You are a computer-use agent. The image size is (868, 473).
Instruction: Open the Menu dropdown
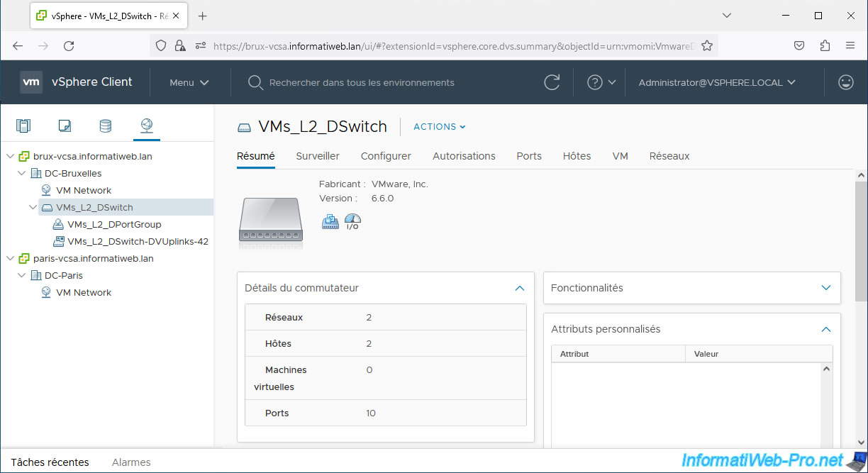(189, 82)
